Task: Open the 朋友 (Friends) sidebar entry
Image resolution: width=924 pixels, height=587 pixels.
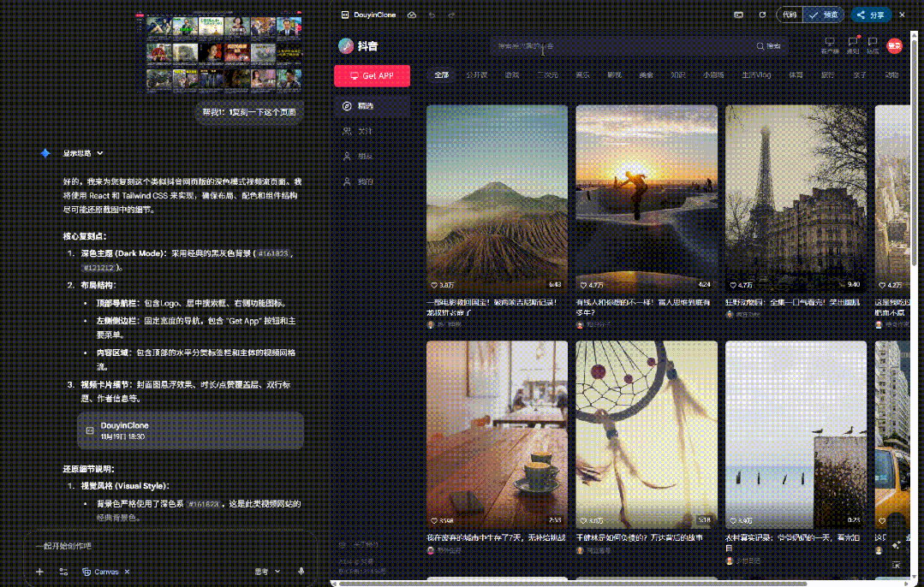Action: click(x=361, y=157)
